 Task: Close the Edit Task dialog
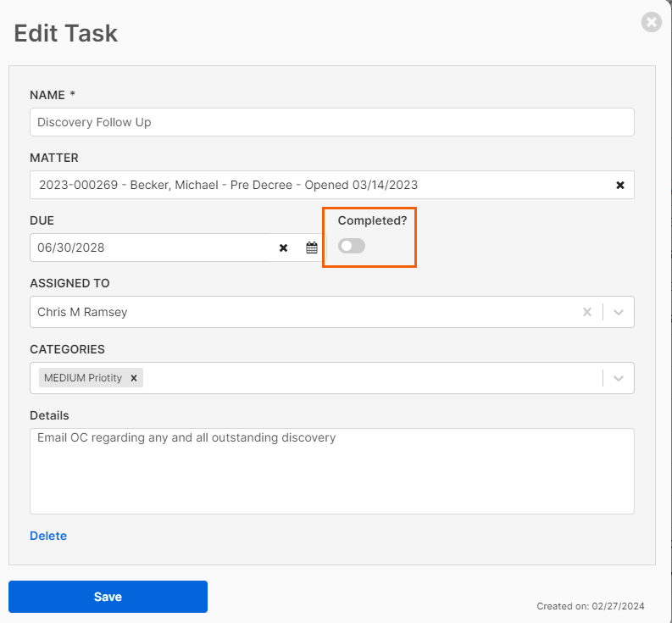pyautogui.click(x=651, y=22)
